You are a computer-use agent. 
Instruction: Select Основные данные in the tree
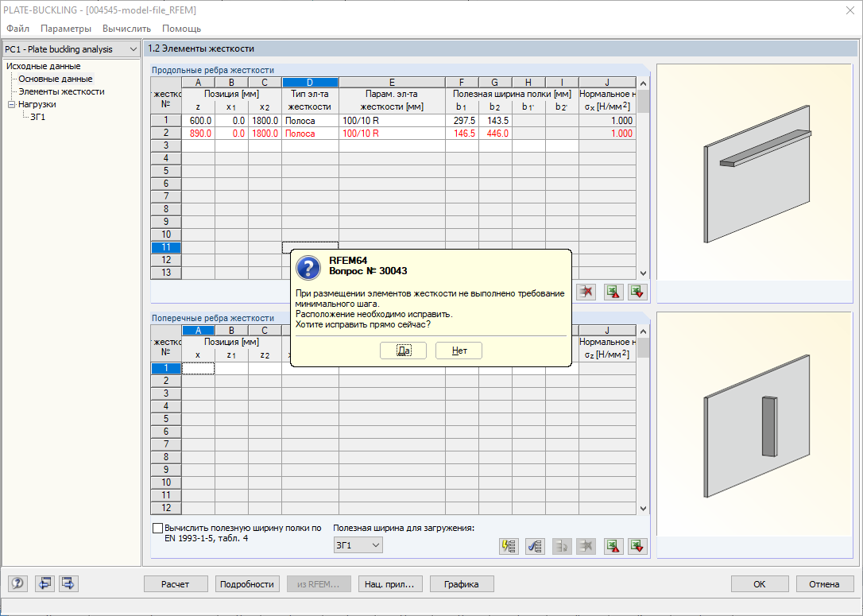click(56, 79)
